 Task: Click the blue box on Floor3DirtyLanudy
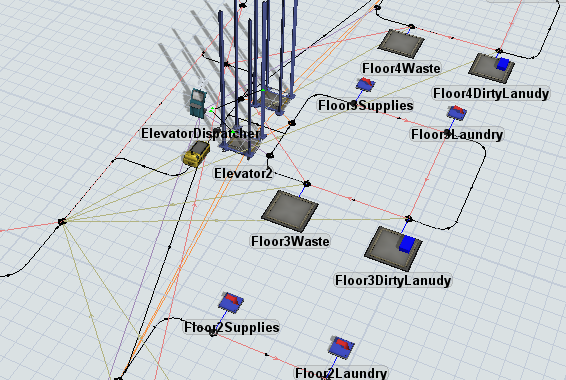[407, 244]
